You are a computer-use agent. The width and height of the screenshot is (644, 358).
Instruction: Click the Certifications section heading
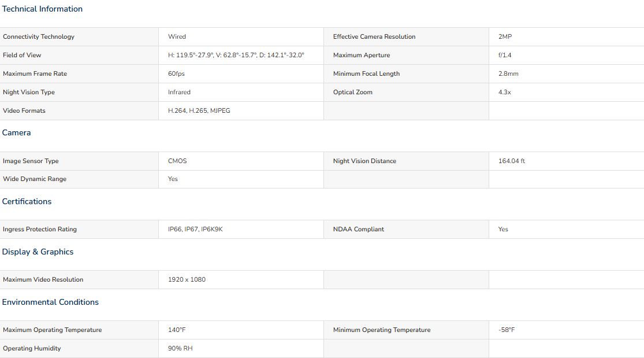27,202
